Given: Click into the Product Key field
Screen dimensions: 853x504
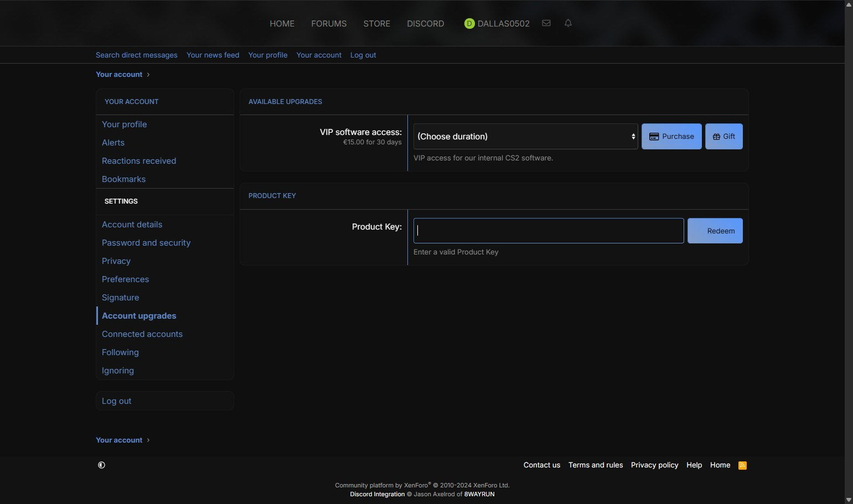Looking at the screenshot, I should coord(548,231).
